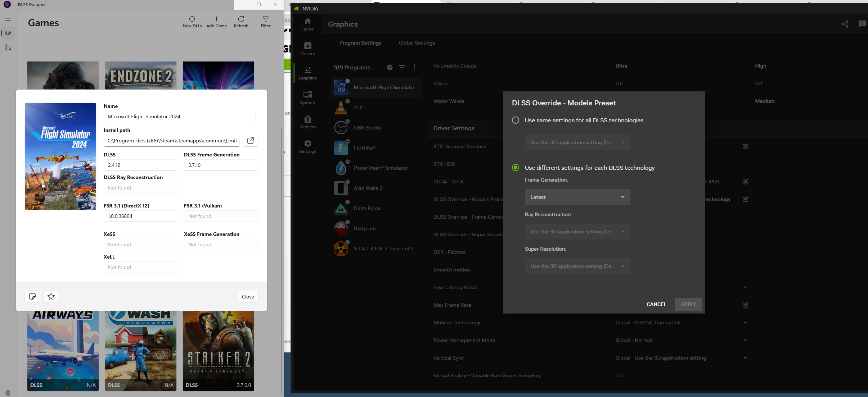
Task: Click Add Game in DLSS Swapper toolbar
Action: pyautogui.click(x=217, y=22)
